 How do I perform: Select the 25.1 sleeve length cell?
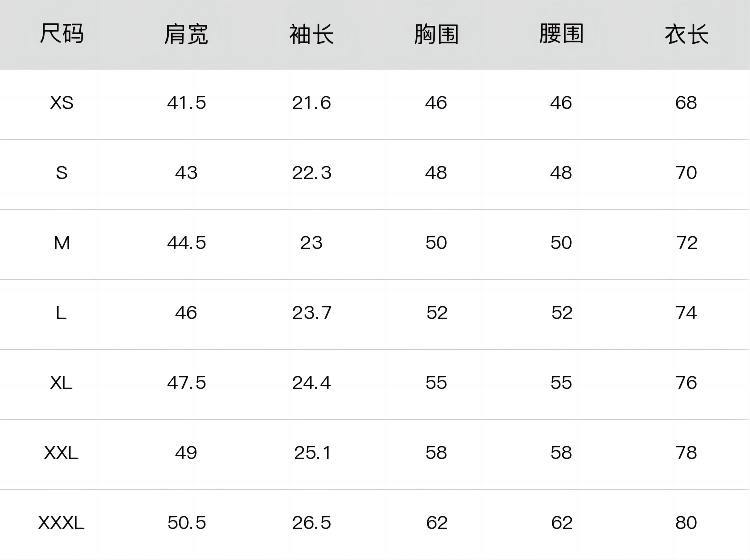coord(312,453)
